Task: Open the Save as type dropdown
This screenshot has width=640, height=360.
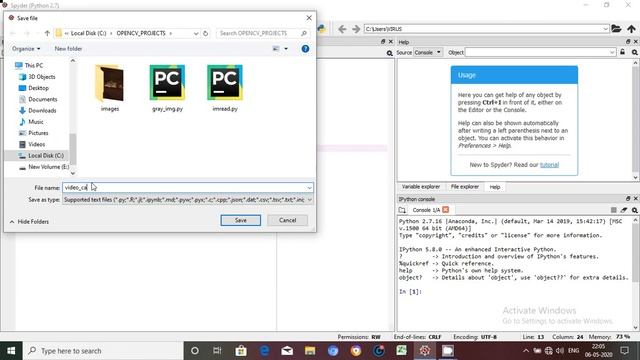Action: [x=188, y=200]
